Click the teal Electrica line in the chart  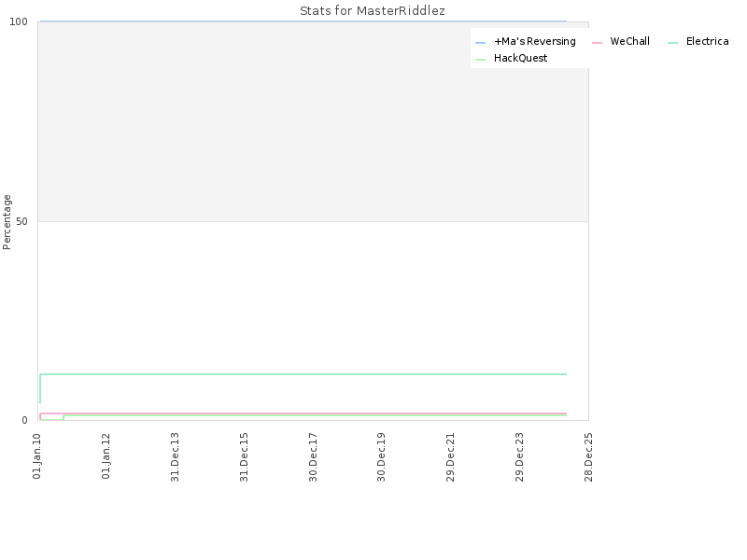[303, 374]
